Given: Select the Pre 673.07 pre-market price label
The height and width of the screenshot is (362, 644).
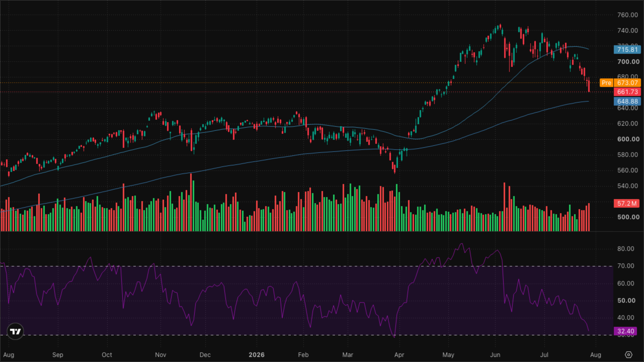Looking at the screenshot, I should point(620,83).
